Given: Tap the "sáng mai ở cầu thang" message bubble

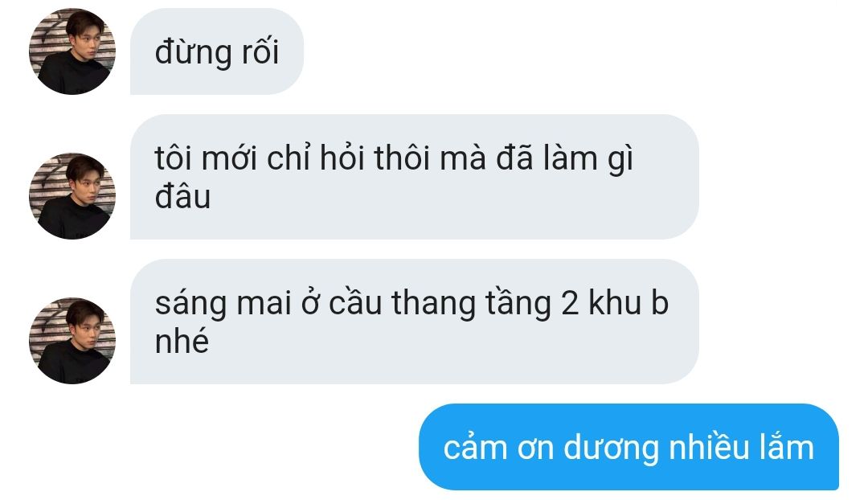Looking at the screenshot, I should (x=415, y=322).
